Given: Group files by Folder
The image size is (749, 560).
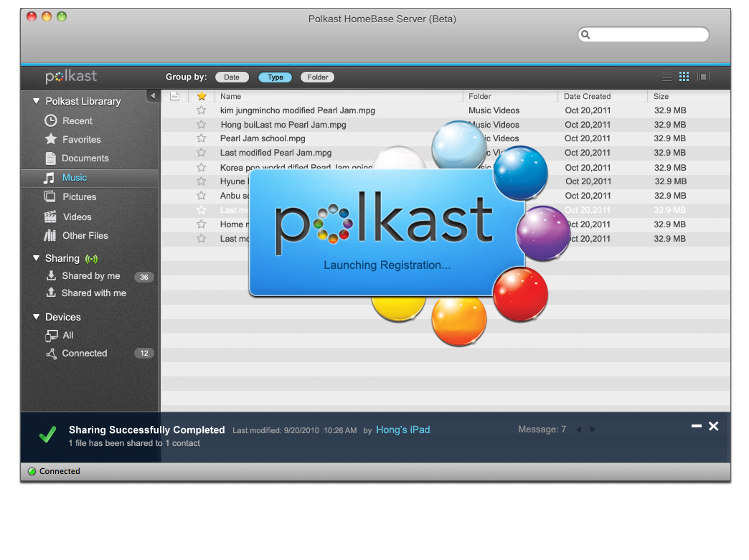Looking at the screenshot, I should click(x=317, y=77).
